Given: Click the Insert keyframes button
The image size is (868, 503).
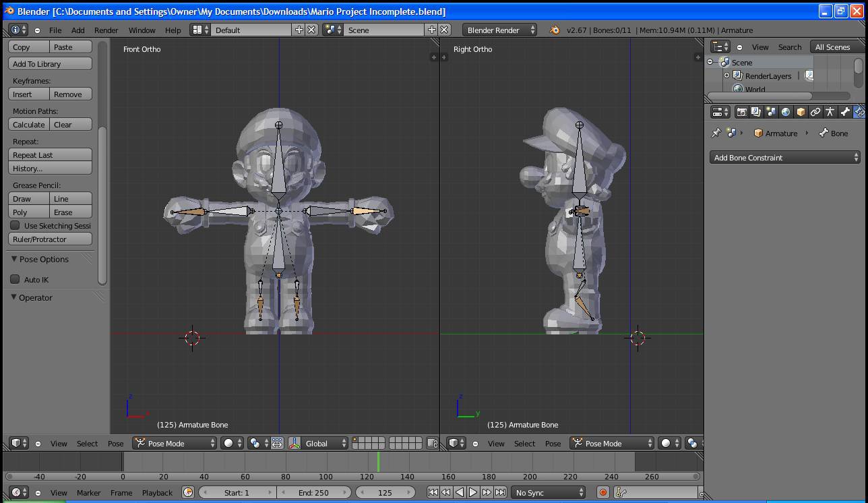Looking at the screenshot, I should [x=29, y=94].
